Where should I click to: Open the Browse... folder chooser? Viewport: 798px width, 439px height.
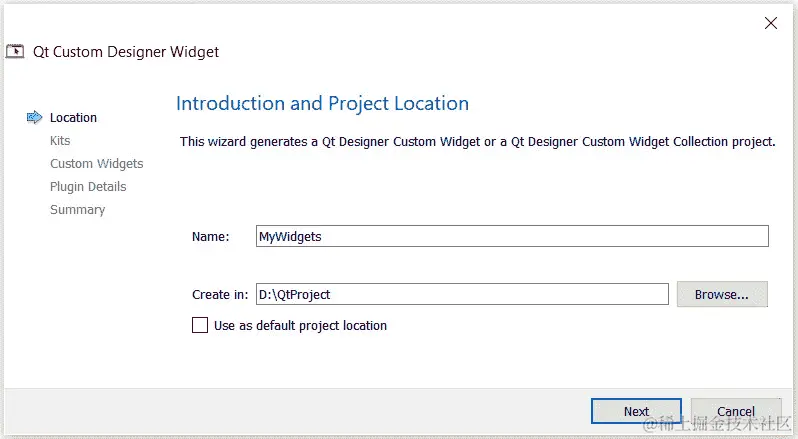(722, 295)
